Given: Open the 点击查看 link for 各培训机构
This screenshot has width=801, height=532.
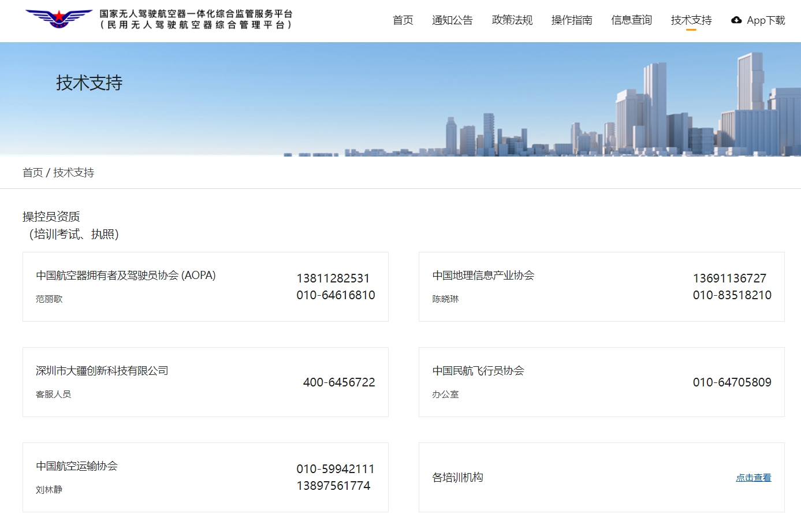Looking at the screenshot, I should tap(754, 478).
